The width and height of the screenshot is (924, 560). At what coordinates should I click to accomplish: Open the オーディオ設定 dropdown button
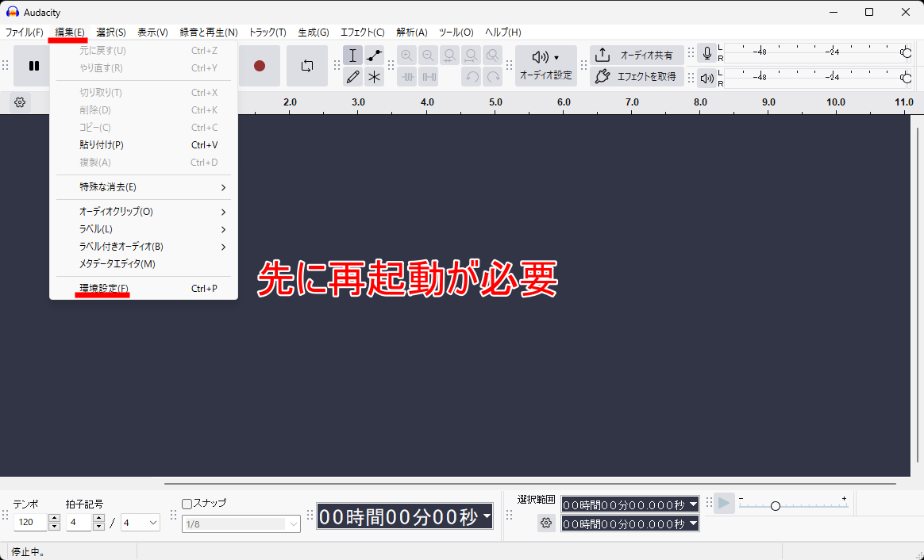(545, 66)
